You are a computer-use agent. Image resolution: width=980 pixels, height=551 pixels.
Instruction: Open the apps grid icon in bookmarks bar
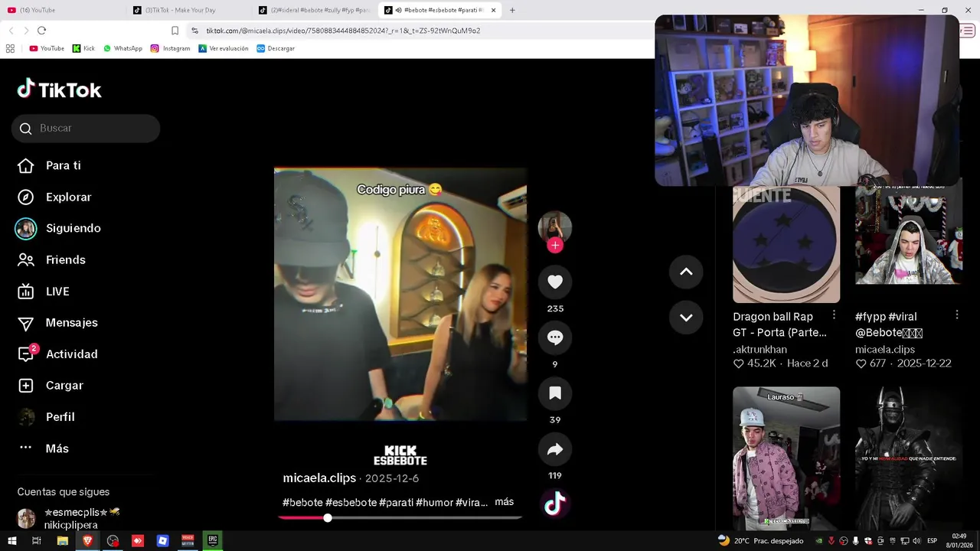tap(10, 48)
